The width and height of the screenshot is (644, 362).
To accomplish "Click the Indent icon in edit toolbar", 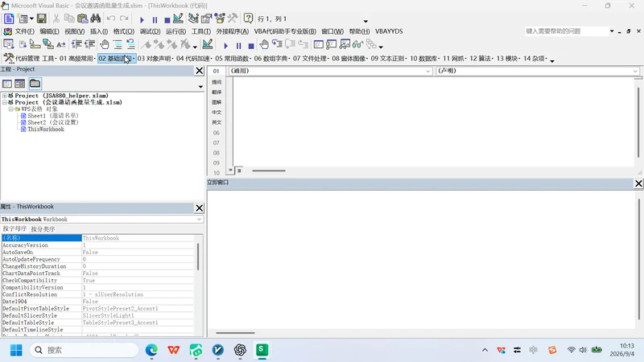I will pyautogui.click(x=76, y=44).
